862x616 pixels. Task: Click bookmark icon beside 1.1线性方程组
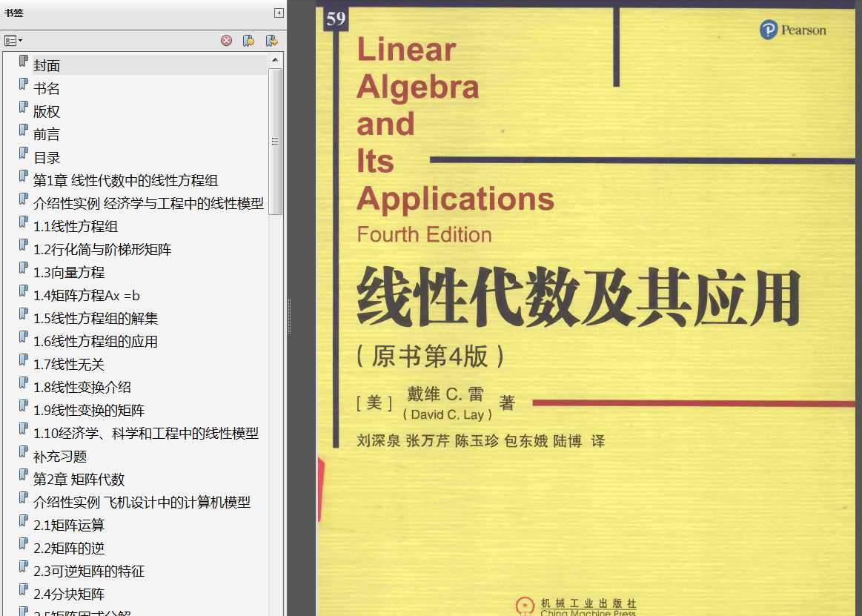pos(23,222)
